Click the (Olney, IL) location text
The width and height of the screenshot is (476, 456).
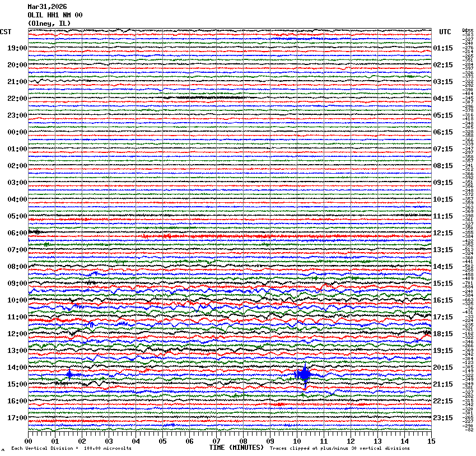49,24
